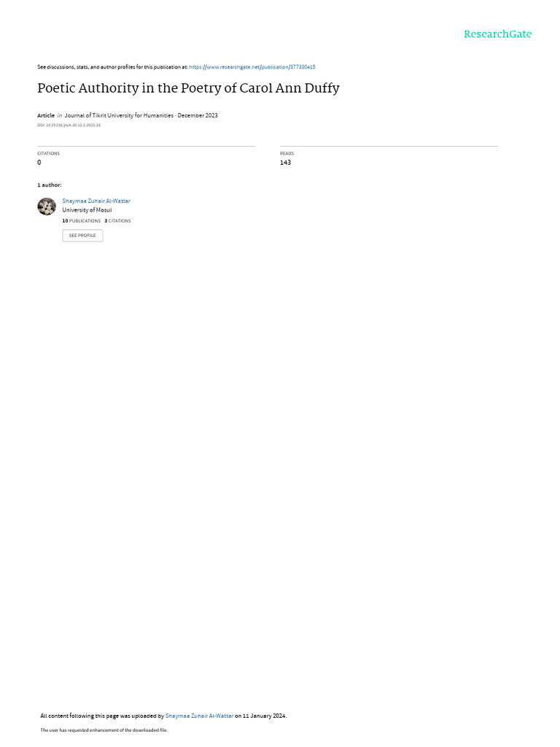The width and height of the screenshot is (560, 747).
Task: Click the Reads count of 143
Action: (285, 163)
